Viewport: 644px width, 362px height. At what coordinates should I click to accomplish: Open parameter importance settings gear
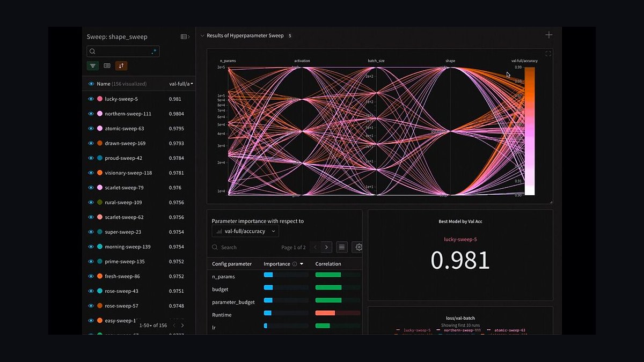click(x=358, y=247)
